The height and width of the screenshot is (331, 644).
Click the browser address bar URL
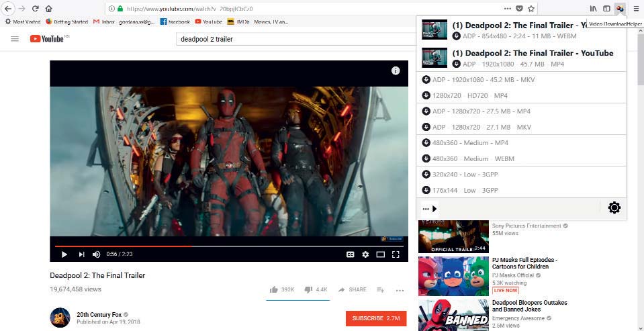[189, 9]
